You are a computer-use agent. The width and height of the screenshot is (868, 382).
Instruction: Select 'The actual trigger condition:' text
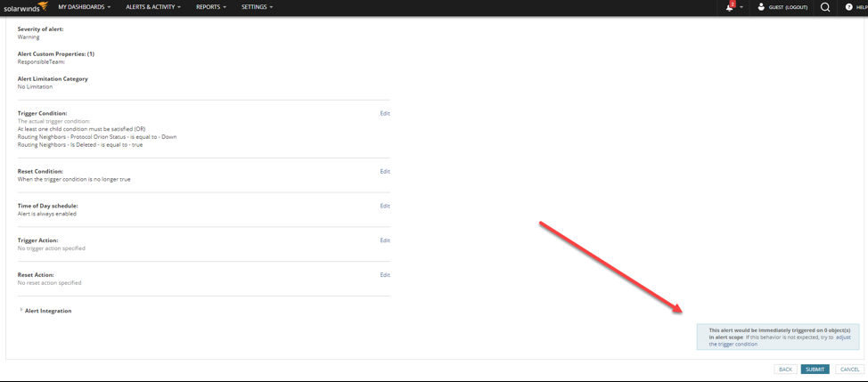tap(53, 121)
